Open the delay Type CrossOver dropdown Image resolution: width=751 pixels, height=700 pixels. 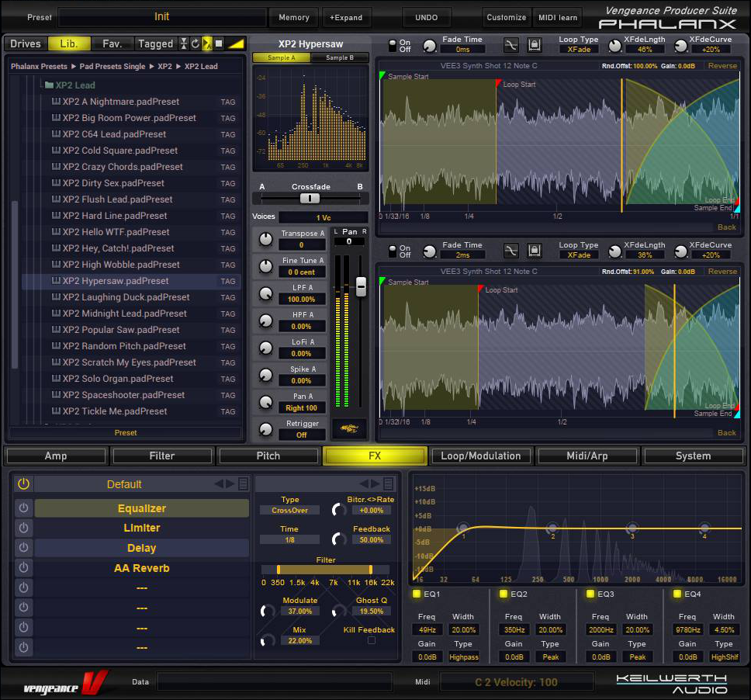(289, 511)
